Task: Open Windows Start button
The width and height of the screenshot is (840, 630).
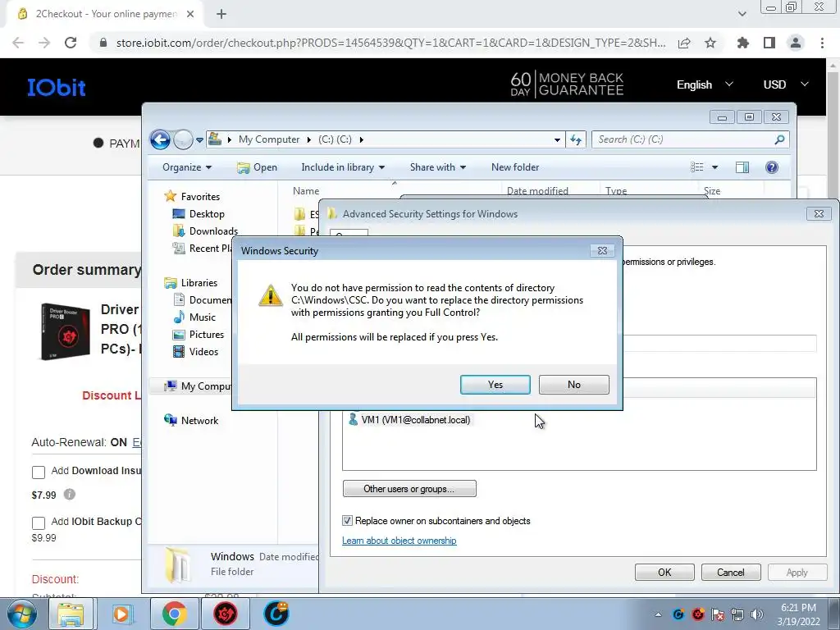Action: tap(21, 614)
